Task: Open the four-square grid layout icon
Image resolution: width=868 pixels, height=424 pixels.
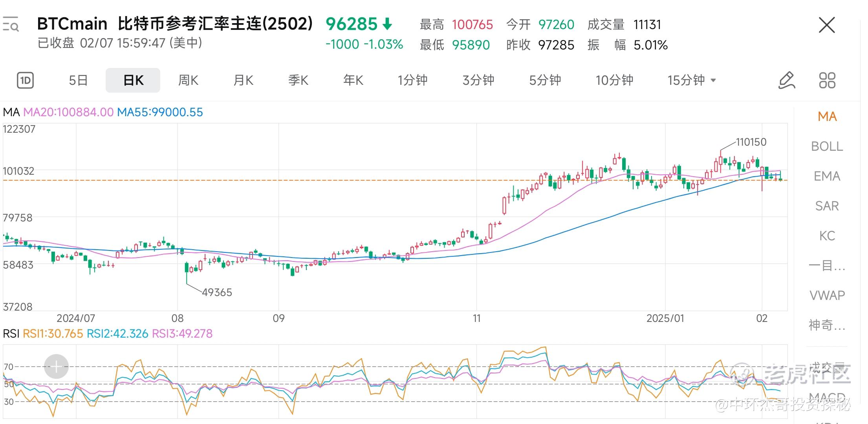Action: pyautogui.click(x=827, y=80)
